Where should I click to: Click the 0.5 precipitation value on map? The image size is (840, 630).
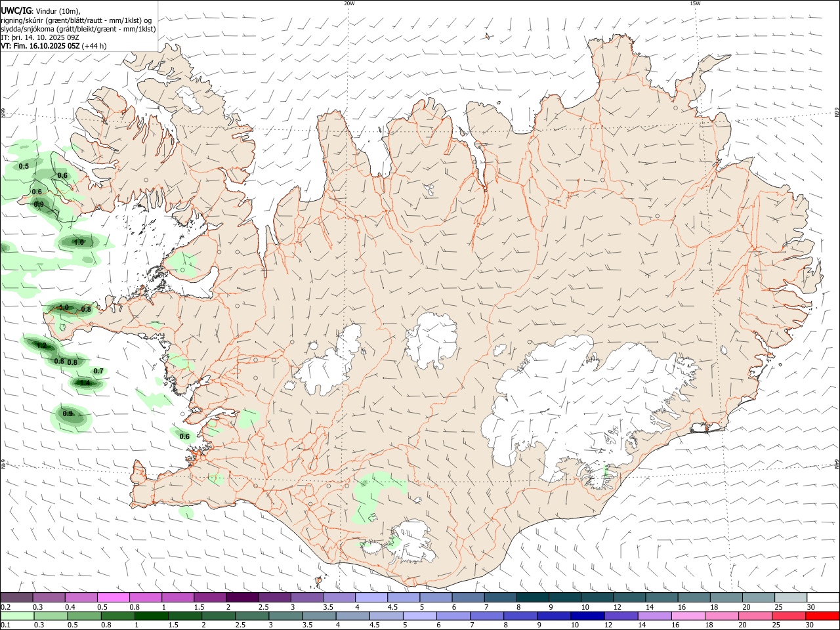pos(24,166)
